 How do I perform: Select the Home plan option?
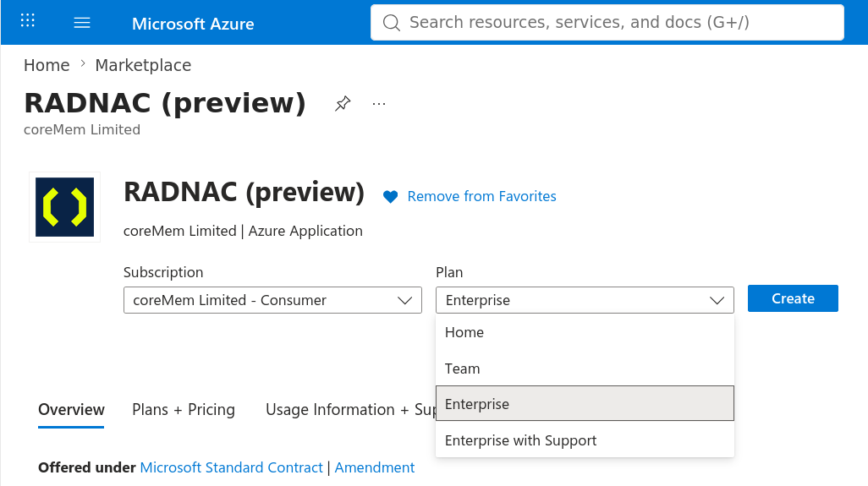[585, 332]
